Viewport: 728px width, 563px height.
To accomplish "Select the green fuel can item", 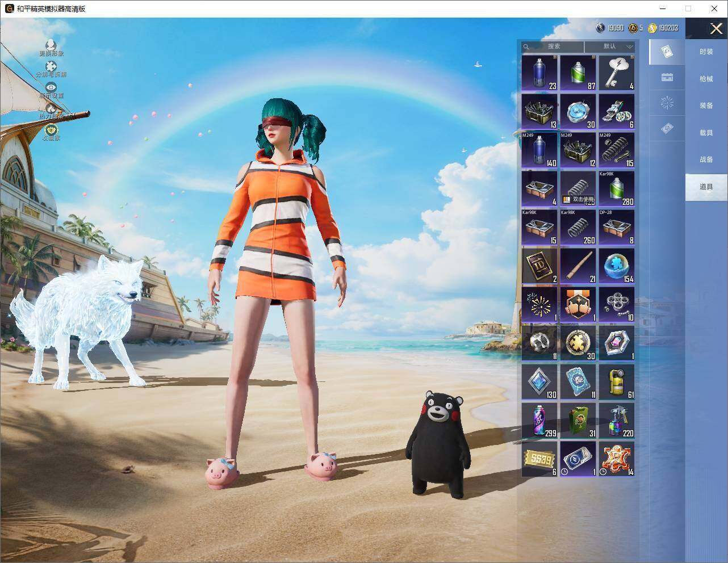I will [578, 420].
